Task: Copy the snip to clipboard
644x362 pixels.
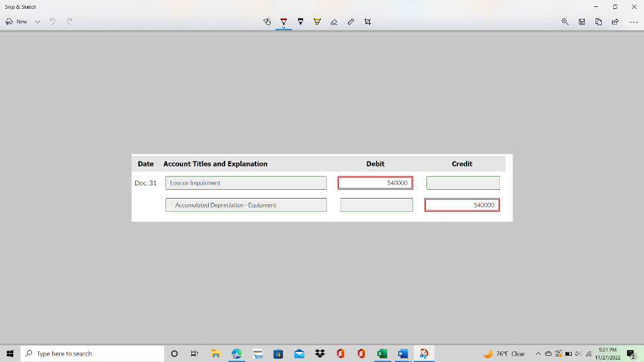Action: 598,21
